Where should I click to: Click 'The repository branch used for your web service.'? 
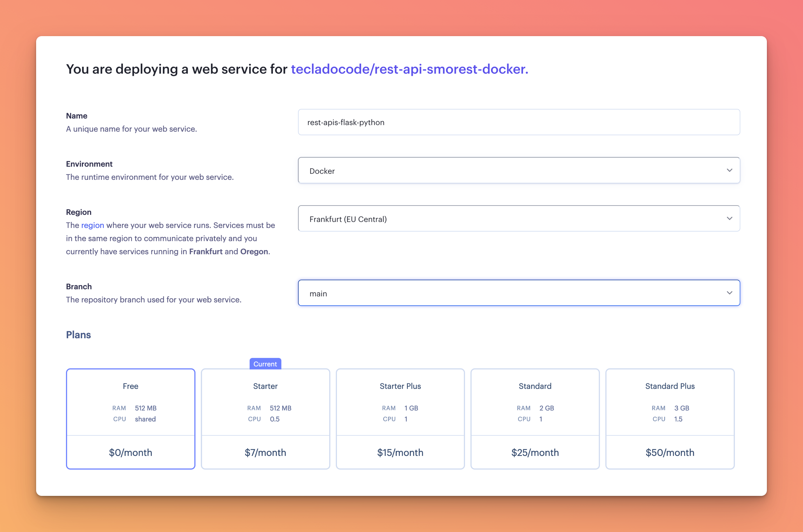click(x=154, y=300)
